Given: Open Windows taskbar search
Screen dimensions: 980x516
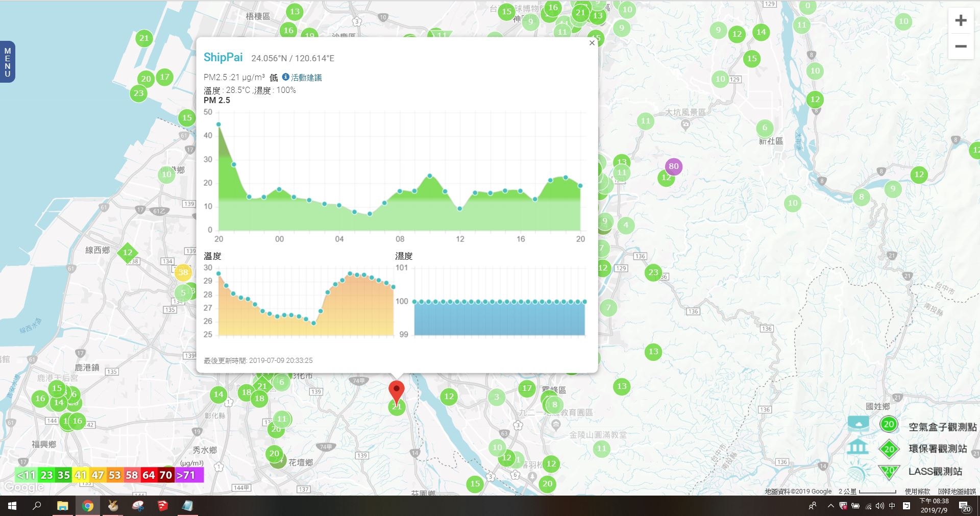Looking at the screenshot, I should [x=37, y=506].
